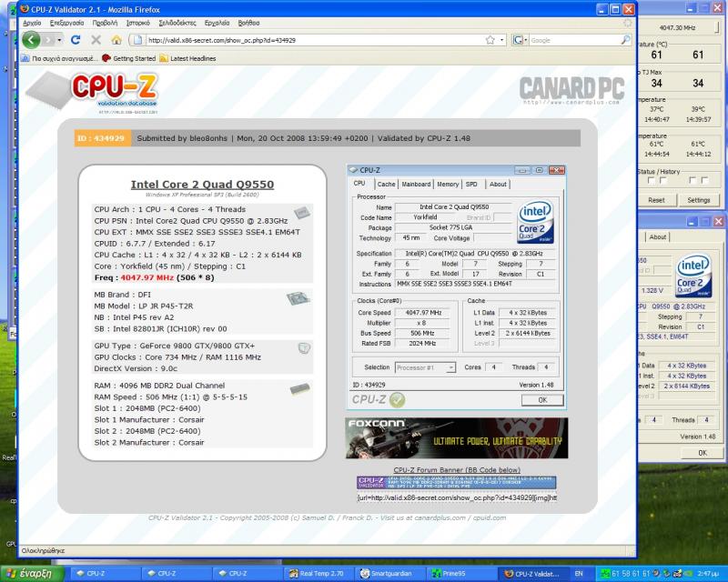
Task: Expand the URL bar history dropdown arrow
Action: [x=502, y=40]
